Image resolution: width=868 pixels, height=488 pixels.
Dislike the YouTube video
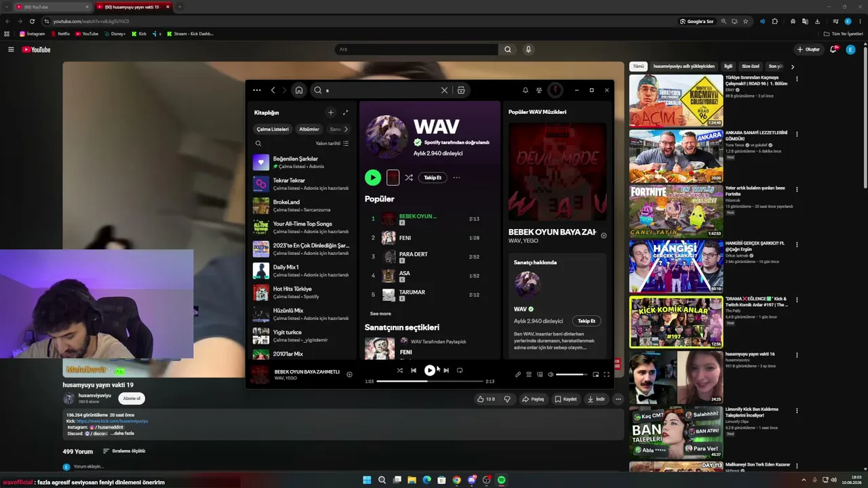click(x=507, y=399)
